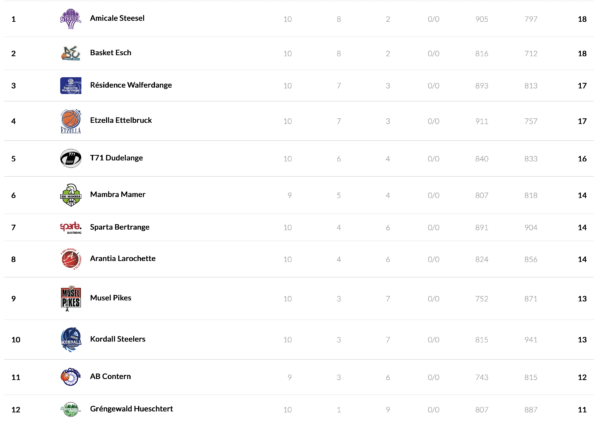600x422 pixels.
Task: Select the Arantia Larochette logo
Action: click(x=70, y=259)
